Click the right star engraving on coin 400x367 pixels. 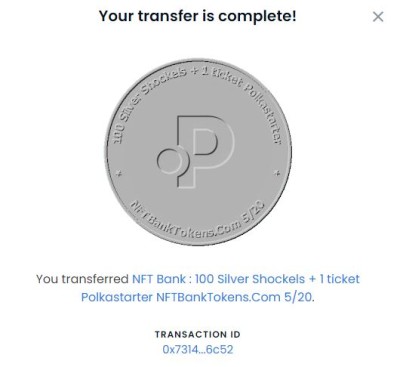[x=277, y=173]
